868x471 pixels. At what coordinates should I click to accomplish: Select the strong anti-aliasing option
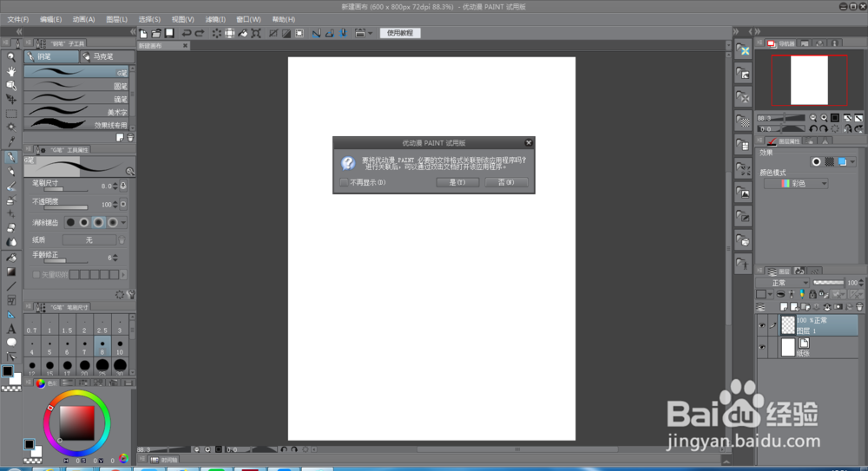coord(112,223)
